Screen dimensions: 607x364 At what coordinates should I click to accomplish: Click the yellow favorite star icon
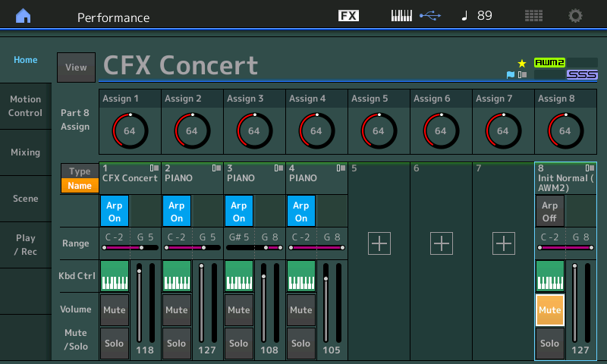pos(521,63)
